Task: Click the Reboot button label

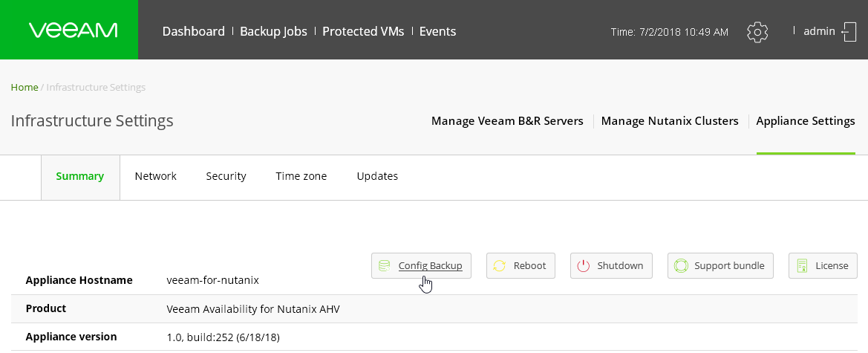Action: coord(529,266)
